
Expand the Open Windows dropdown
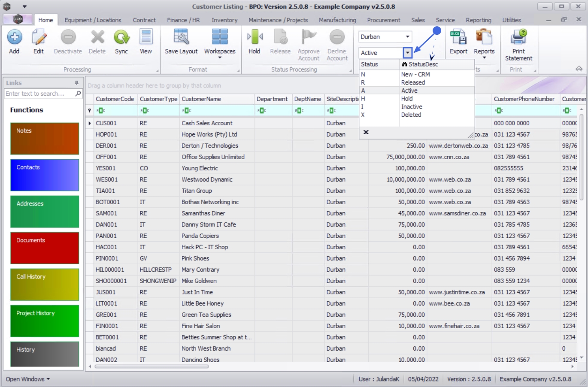point(28,379)
